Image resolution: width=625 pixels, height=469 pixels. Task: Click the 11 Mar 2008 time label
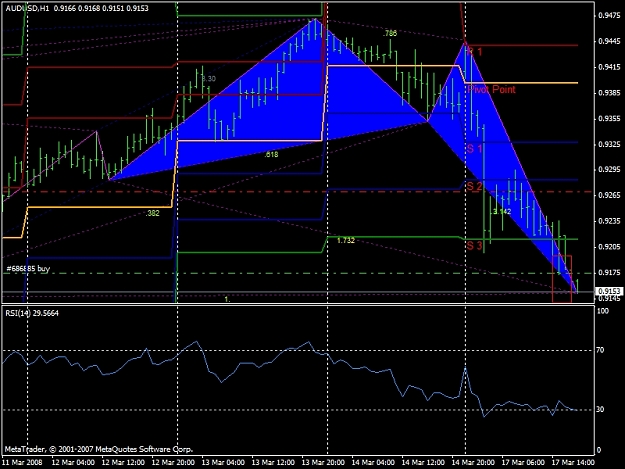(x=22, y=463)
